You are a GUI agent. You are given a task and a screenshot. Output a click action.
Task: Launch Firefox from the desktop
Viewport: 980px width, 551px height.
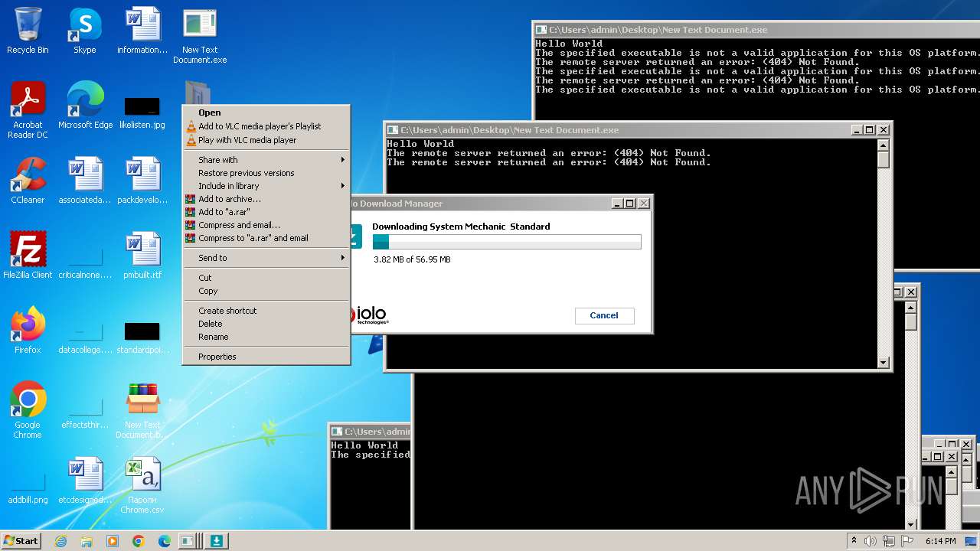[28, 331]
